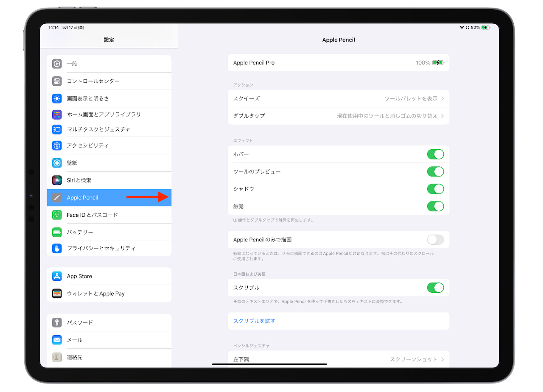
Task: Enable Apple Pencilのみで描画 toggle
Action: tap(435, 240)
